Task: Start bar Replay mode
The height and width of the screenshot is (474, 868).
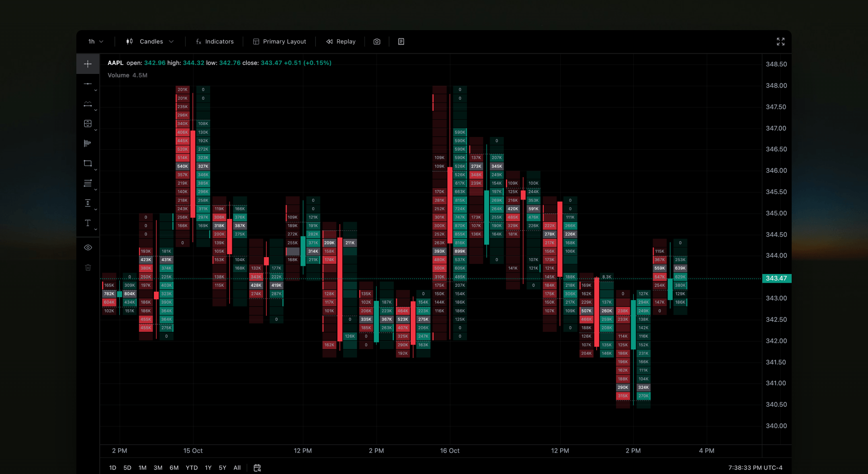Action: point(341,41)
